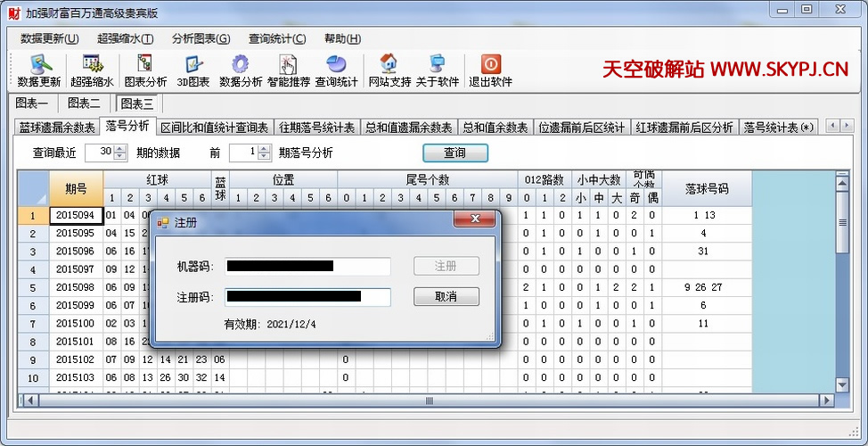Open the 图表分析 toolbar icon
The image size is (868, 446).
pos(145,70)
